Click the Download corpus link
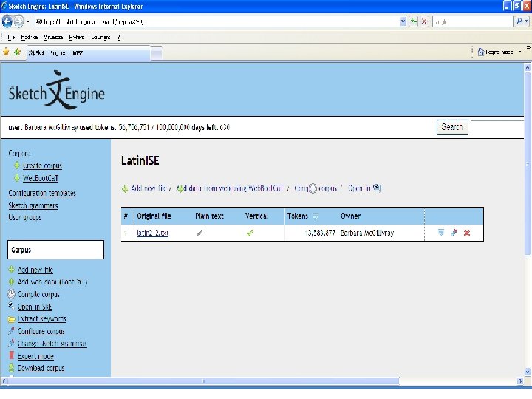532x399 pixels. (x=41, y=368)
